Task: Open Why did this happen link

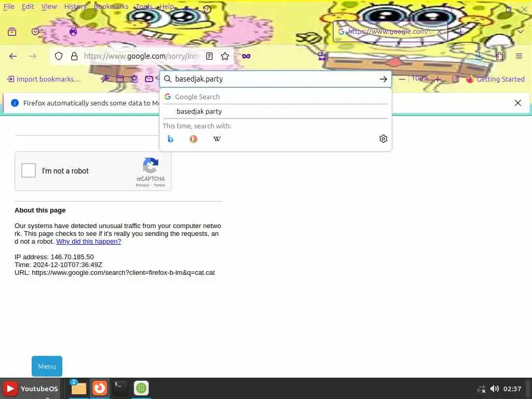Action: point(88,242)
